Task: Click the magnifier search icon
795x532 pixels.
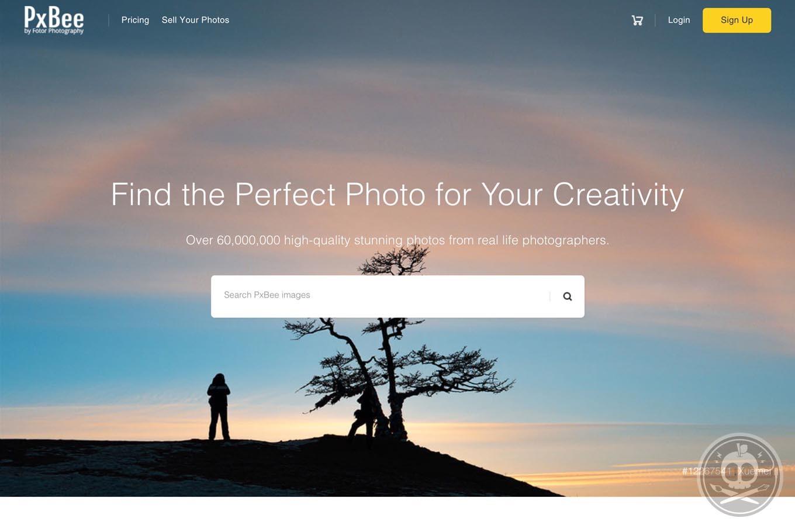Action: 567,296
